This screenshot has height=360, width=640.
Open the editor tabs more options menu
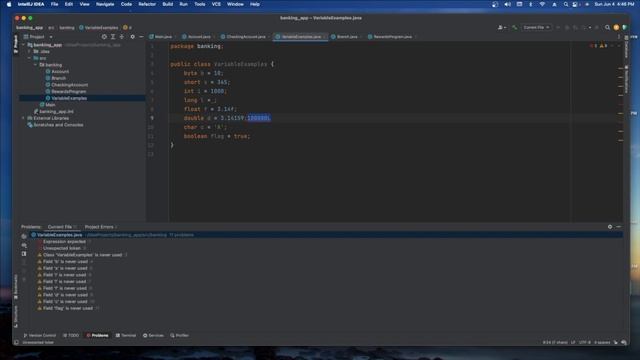[x=619, y=37]
